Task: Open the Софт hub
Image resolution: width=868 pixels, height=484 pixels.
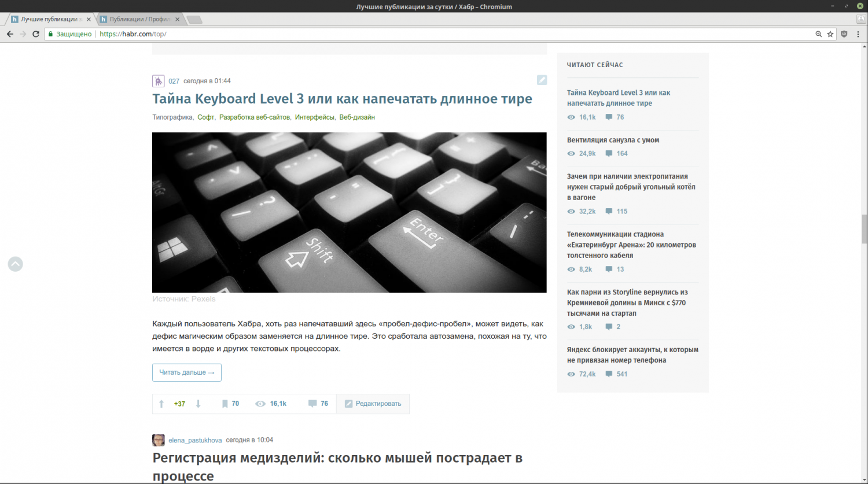Action: point(206,117)
